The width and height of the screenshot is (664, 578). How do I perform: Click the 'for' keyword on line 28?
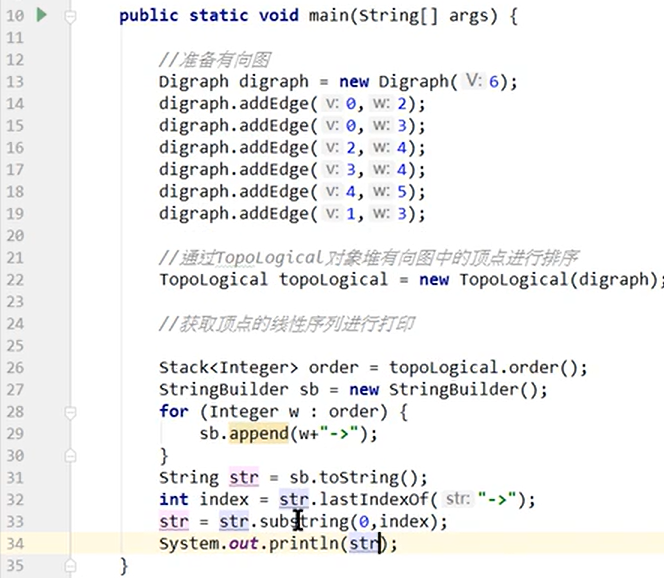[174, 412]
